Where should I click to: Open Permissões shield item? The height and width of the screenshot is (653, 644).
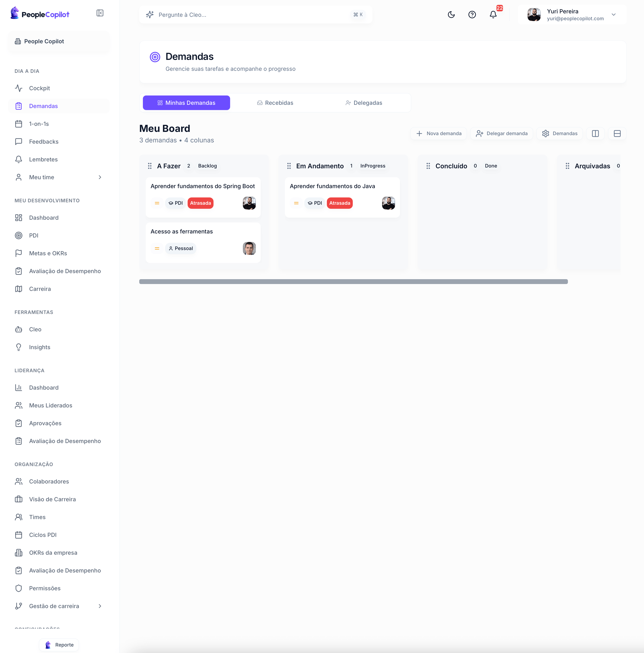(59, 588)
